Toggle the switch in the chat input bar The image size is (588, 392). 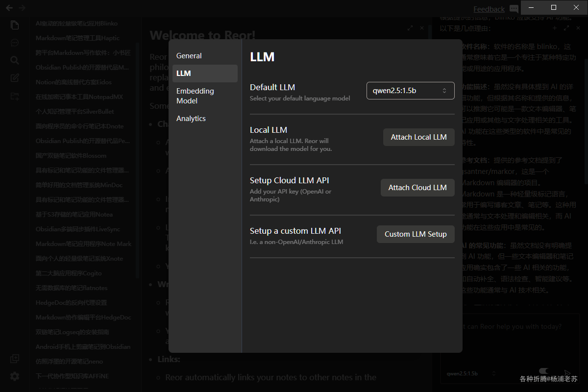(x=543, y=371)
